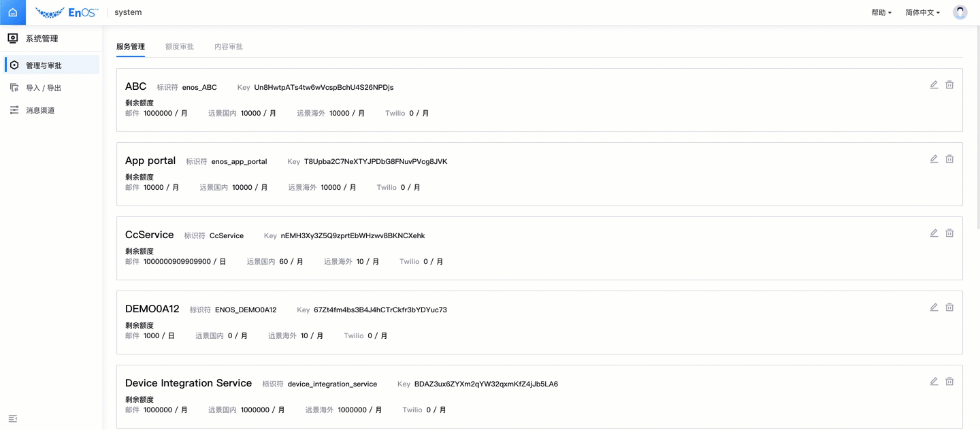
Task: Delete the DEMO0A12 service
Action: click(949, 308)
